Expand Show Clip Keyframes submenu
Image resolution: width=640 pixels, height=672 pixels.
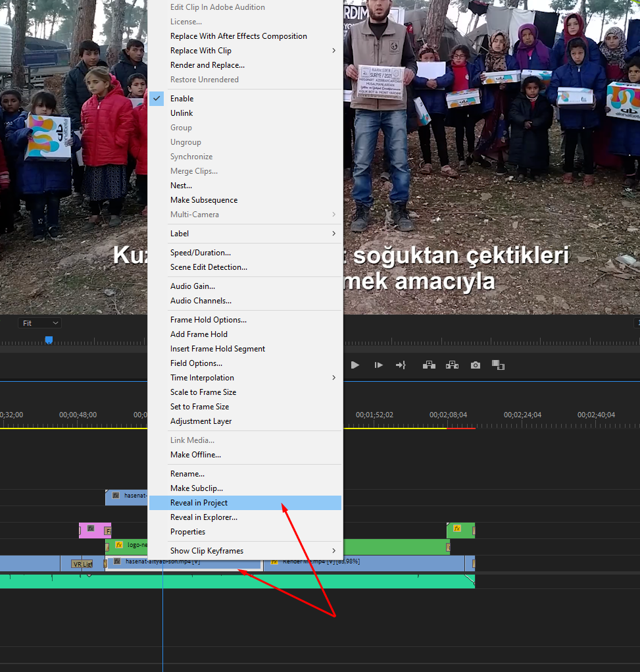pos(245,551)
